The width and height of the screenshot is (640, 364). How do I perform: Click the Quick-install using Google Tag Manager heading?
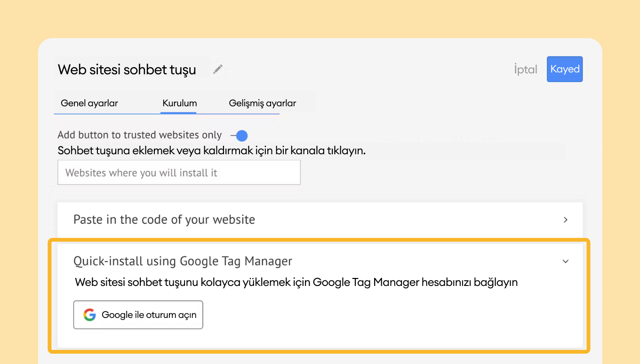pos(183,261)
